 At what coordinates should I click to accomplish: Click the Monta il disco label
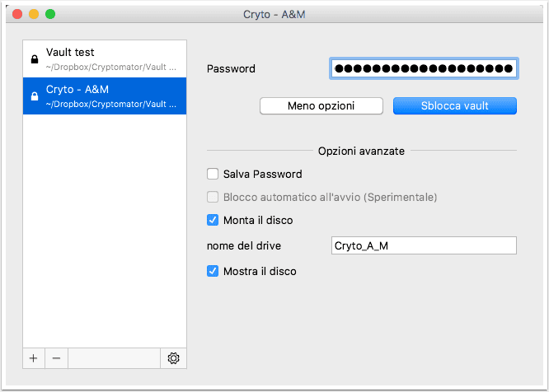point(258,221)
